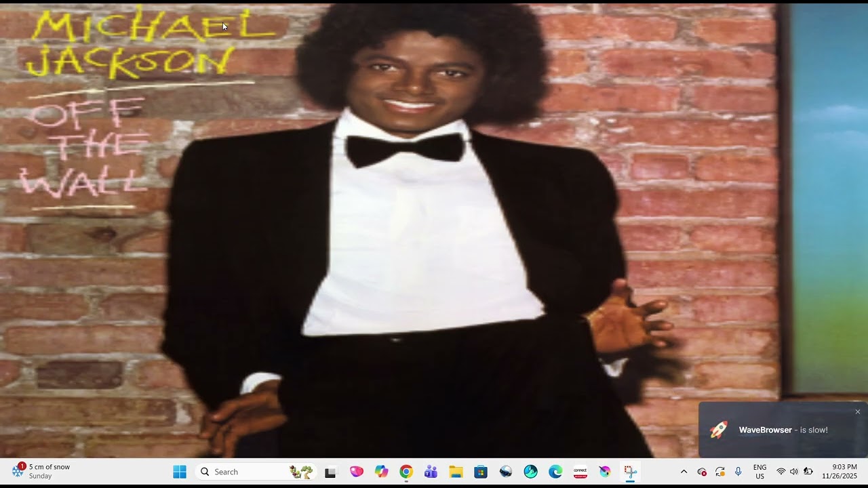Open the Wi-Fi network tray icon

[x=781, y=472]
